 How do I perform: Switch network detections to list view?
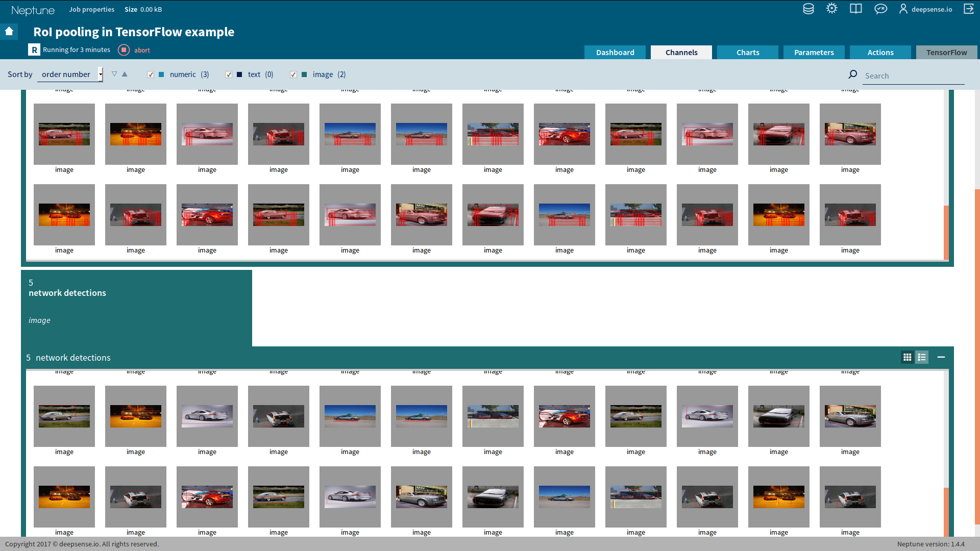(922, 358)
